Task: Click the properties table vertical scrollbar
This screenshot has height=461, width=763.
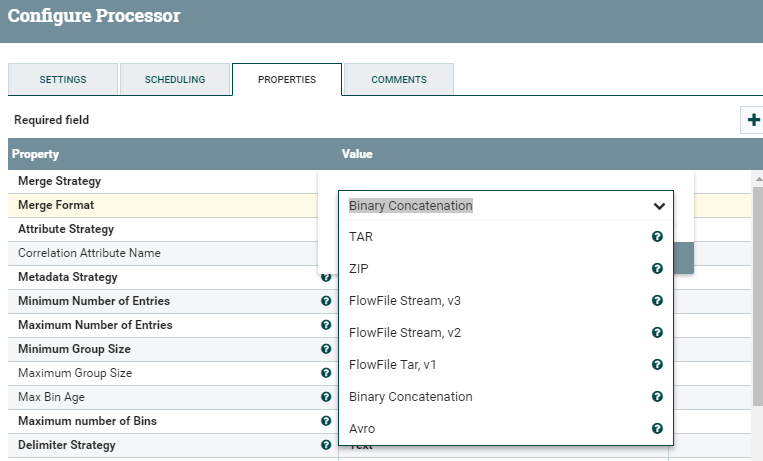Action: tap(757, 300)
